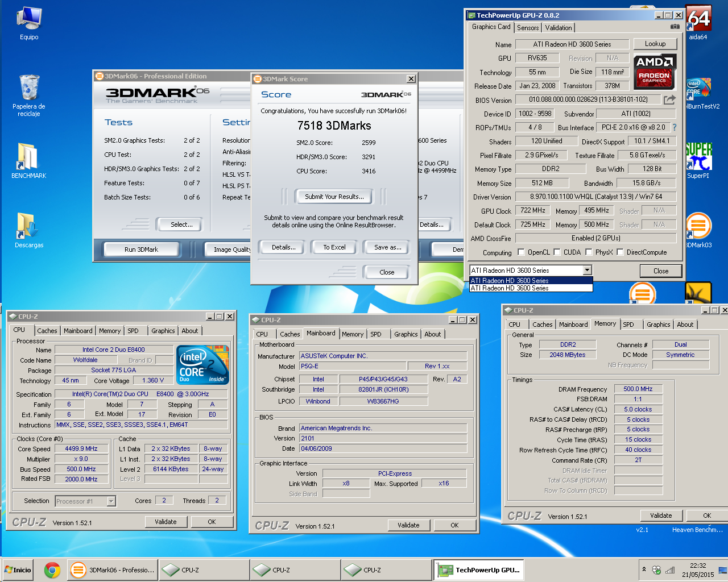Open the Heaven Benchmark desktop shortcut
Image resolution: width=728 pixels, height=582 pixels.
(698, 530)
